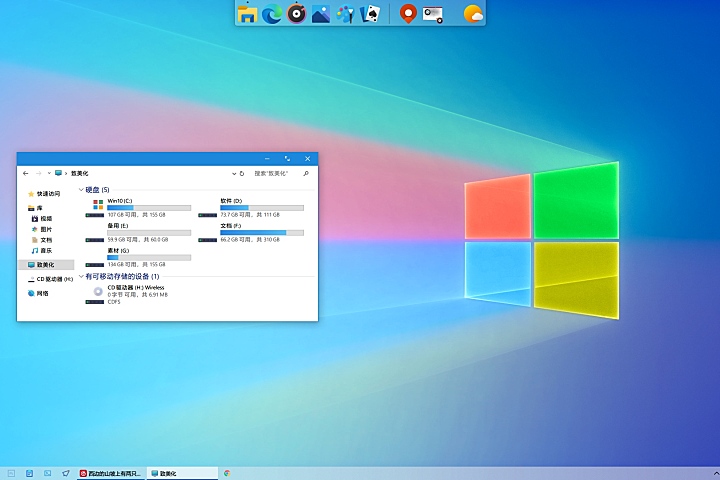
Task: Close the Explorer window
Action: [307, 158]
